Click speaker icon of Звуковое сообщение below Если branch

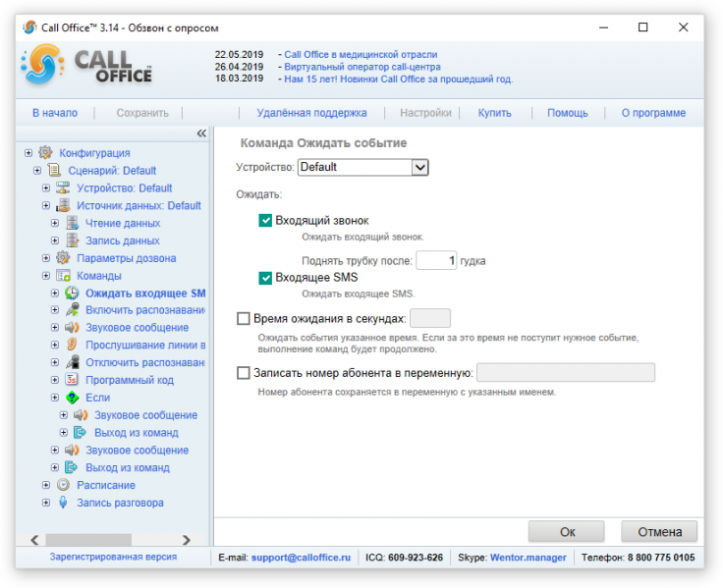(x=72, y=450)
